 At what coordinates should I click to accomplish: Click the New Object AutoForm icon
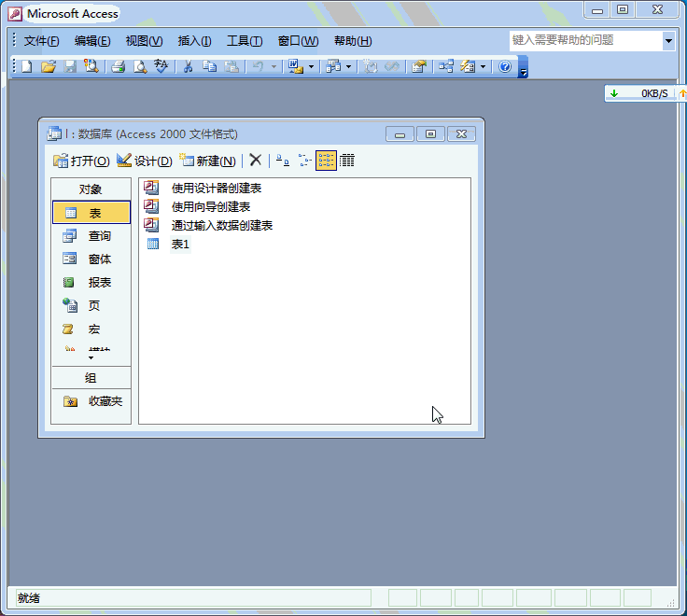(x=468, y=66)
